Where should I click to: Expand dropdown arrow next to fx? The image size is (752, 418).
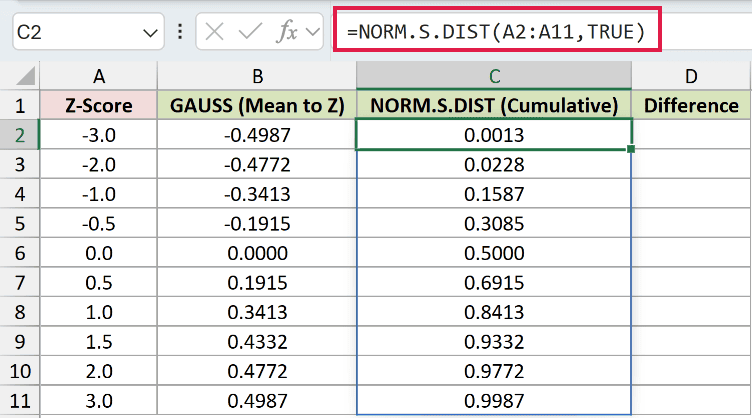click(x=313, y=32)
